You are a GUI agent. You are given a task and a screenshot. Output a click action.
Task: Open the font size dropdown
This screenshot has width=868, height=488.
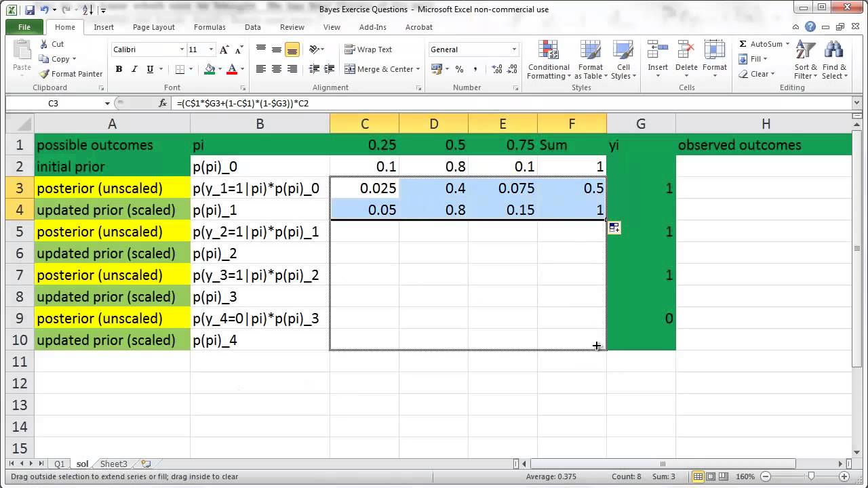click(212, 49)
